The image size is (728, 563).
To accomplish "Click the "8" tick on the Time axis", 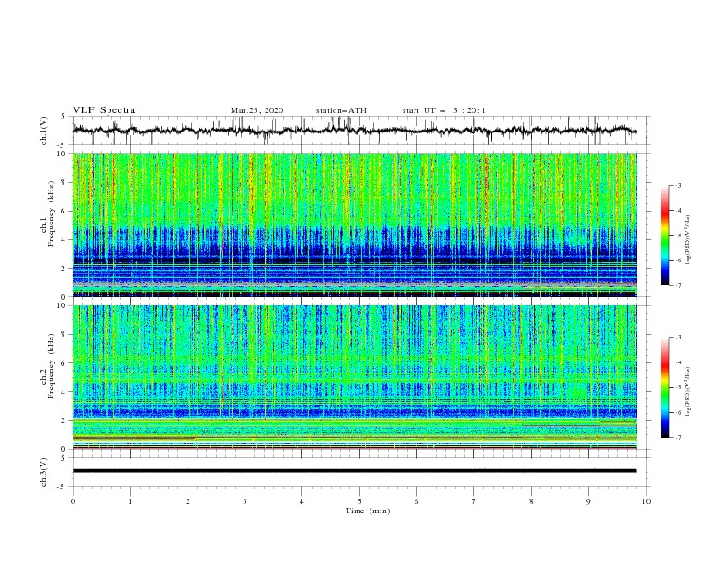I will (531, 501).
